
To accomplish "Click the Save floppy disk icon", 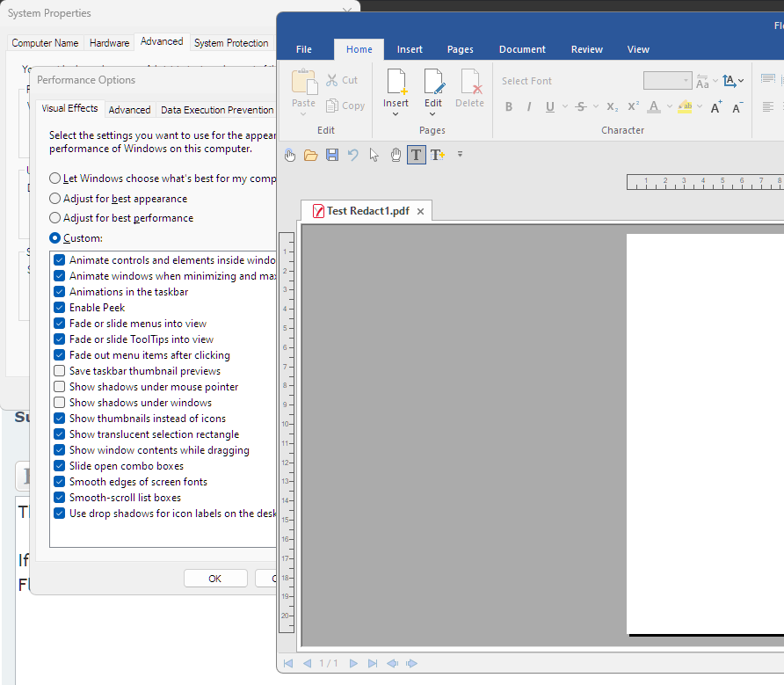I will (331, 155).
